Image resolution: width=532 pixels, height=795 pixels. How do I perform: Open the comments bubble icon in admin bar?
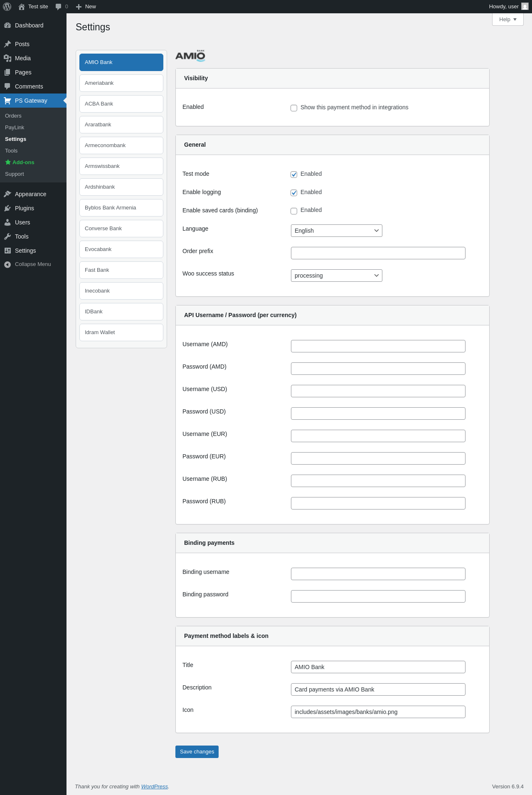click(58, 7)
